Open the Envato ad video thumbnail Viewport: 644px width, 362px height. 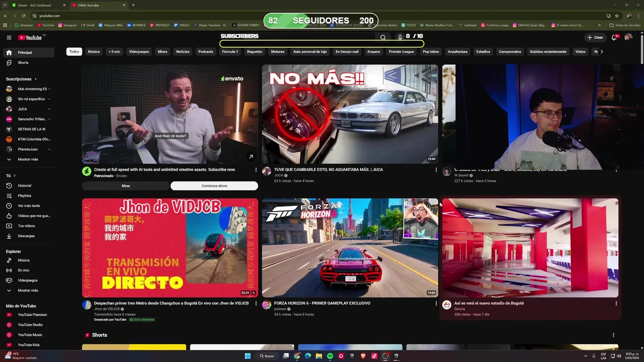[170, 114]
